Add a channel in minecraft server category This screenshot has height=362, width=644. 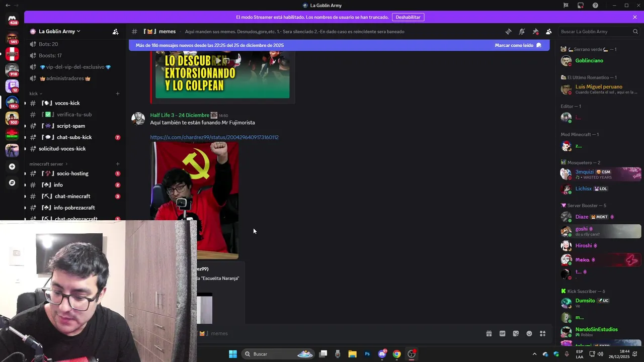(x=118, y=164)
